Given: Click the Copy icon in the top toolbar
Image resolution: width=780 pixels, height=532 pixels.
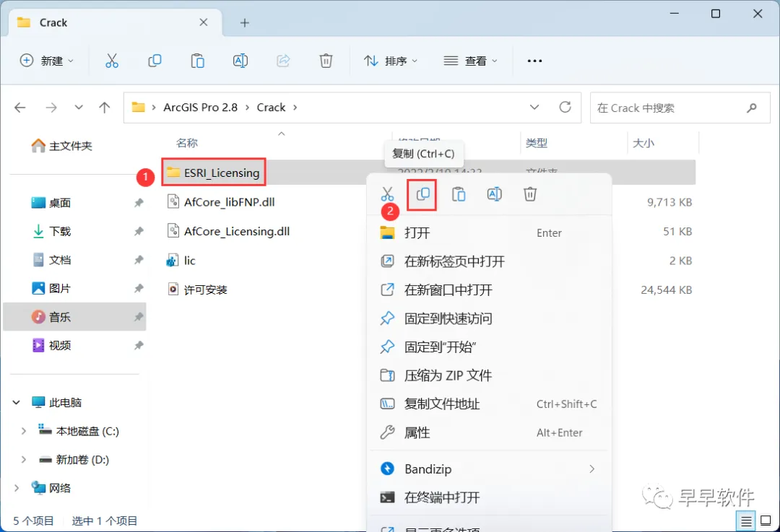Looking at the screenshot, I should coord(155,61).
